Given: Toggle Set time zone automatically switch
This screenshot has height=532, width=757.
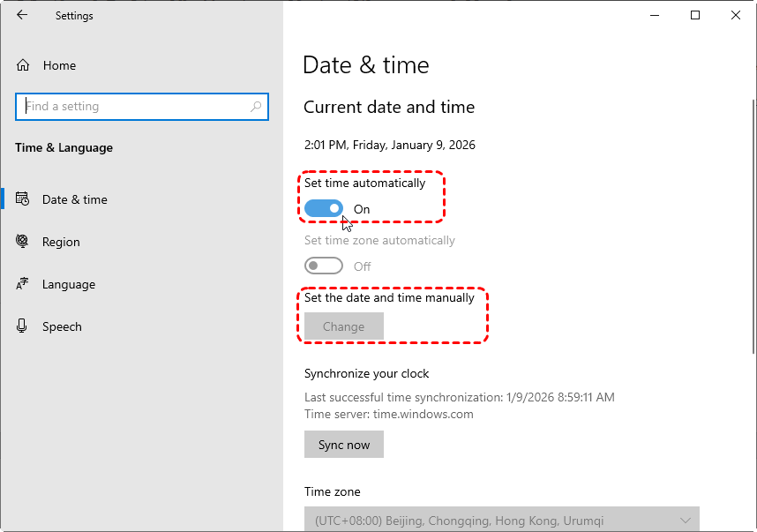Looking at the screenshot, I should [323, 266].
